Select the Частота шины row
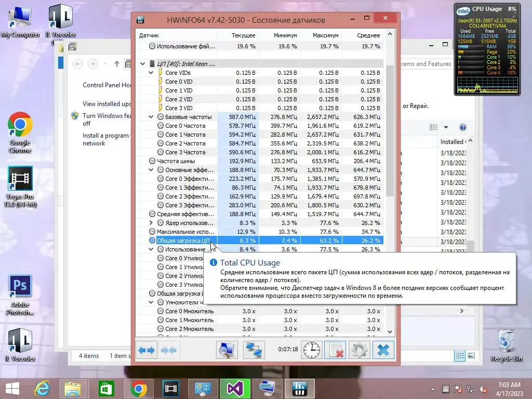532x399 pixels. [x=260, y=161]
